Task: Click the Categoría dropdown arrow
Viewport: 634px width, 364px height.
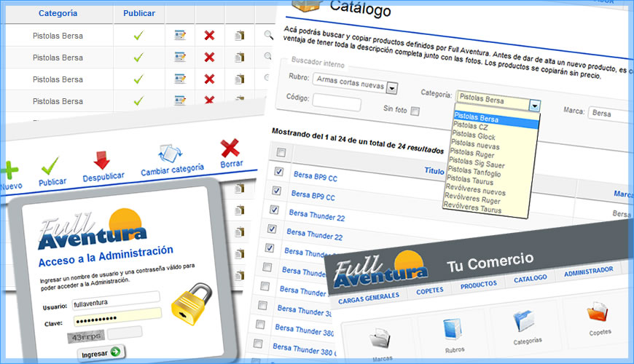Action: pos(535,106)
